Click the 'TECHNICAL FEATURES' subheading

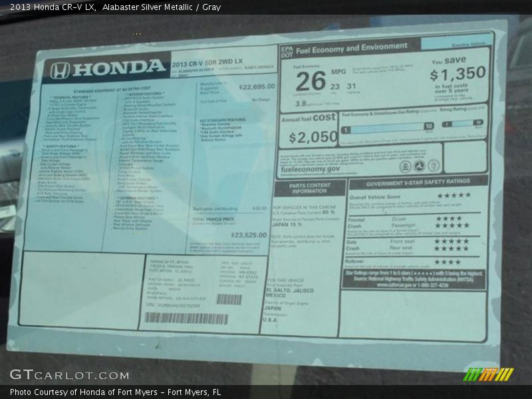72,97
